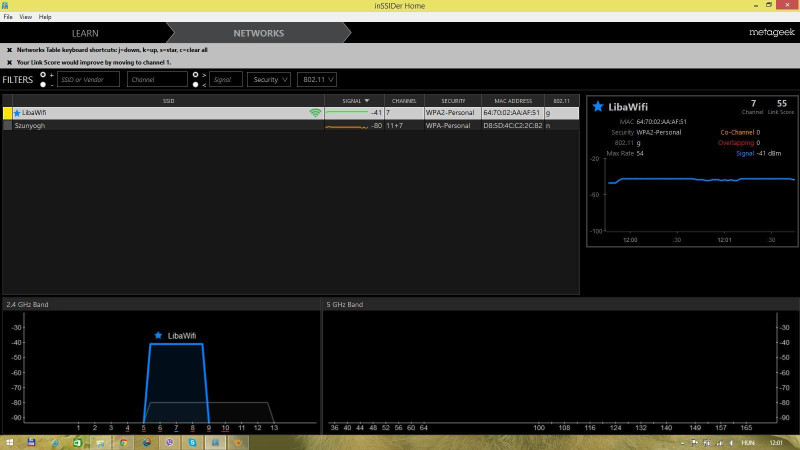Viewport: 800px width, 450px height.
Task: Sort by MAC ADDRESS column header
Action: point(513,101)
